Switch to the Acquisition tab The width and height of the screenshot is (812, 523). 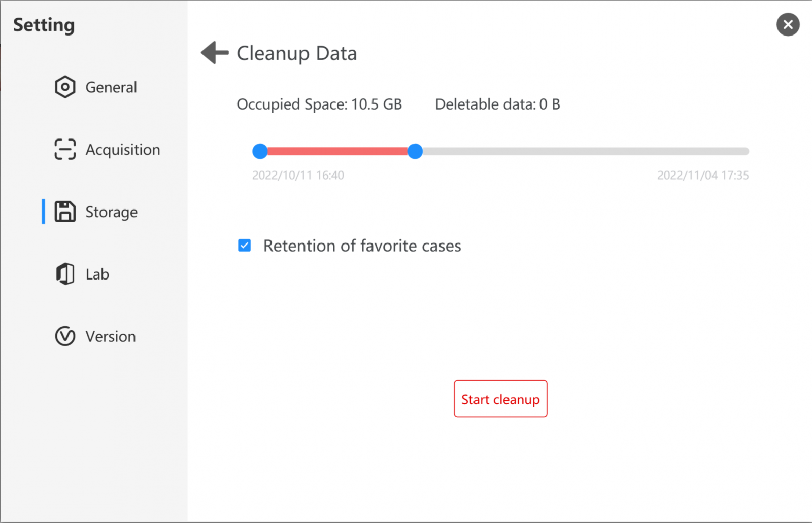click(x=123, y=150)
